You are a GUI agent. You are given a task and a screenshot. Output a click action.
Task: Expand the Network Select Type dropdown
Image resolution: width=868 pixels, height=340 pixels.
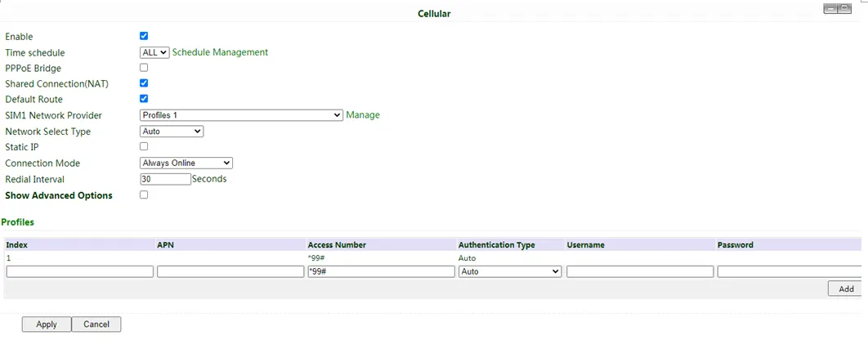click(172, 132)
